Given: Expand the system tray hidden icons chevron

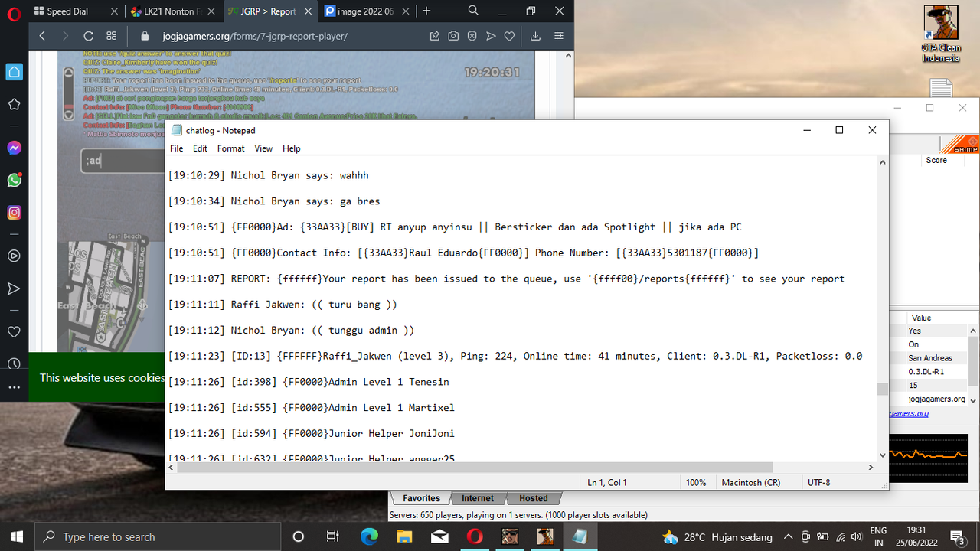Looking at the screenshot, I should click(788, 536).
